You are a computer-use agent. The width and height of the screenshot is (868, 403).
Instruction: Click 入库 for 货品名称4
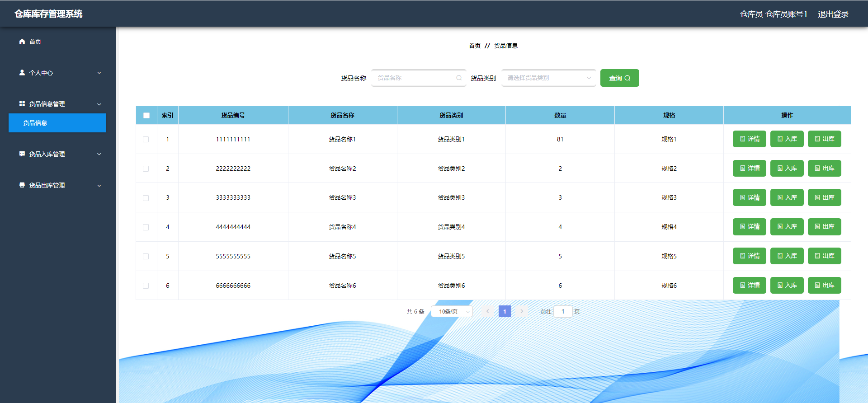coord(787,227)
